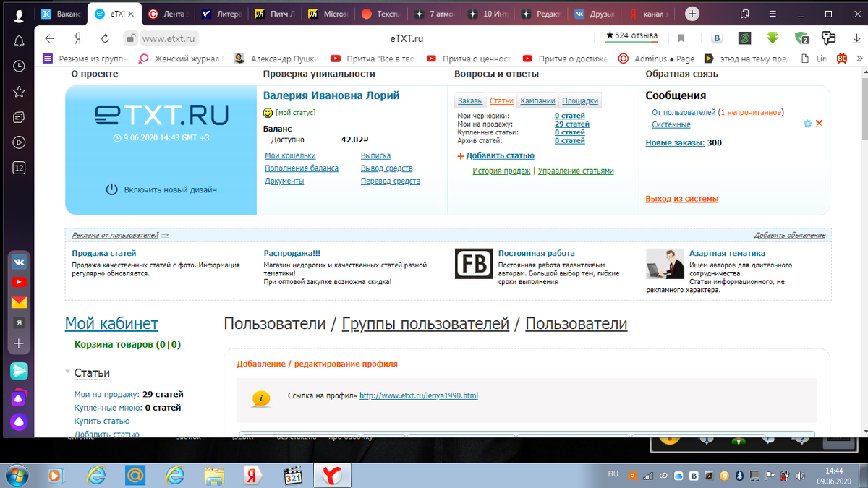Click the 'мой статус' link

pos(295,113)
